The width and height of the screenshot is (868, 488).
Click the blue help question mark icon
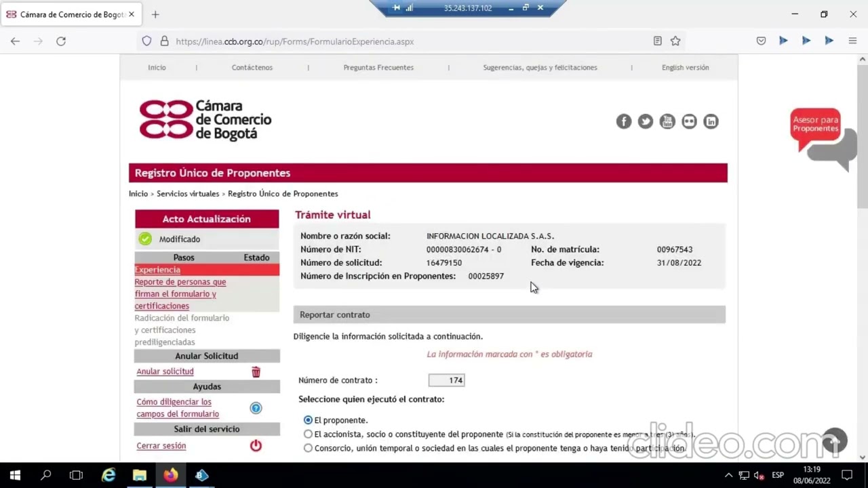[x=256, y=408]
